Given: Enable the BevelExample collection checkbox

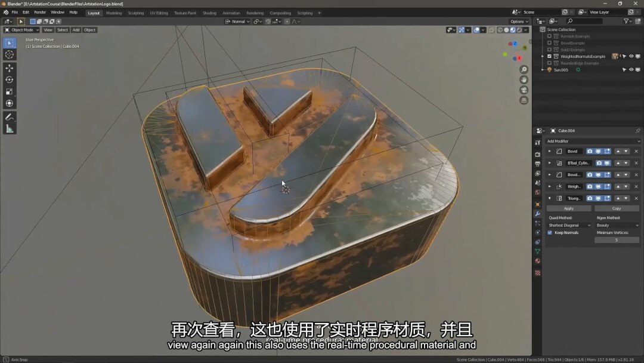Looking at the screenshot, I should (x=550, y=43).
